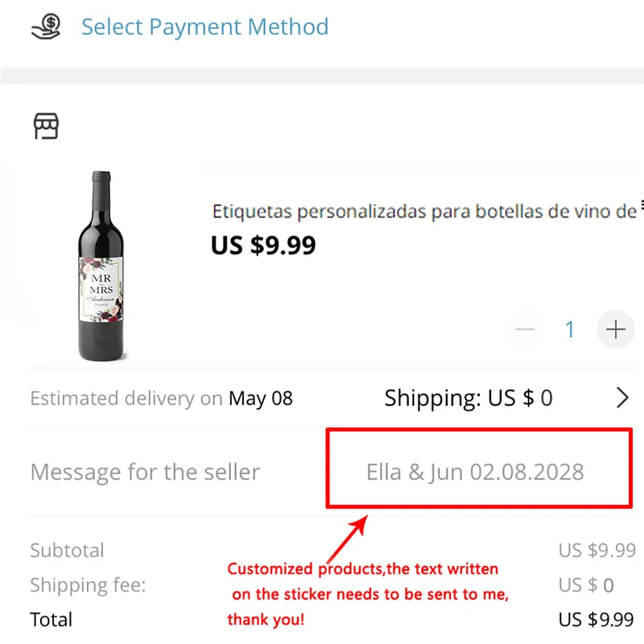Click the message field with Ella & Jun
The height and width of the screenshot is (644, 644).
(x=475, y=472)
